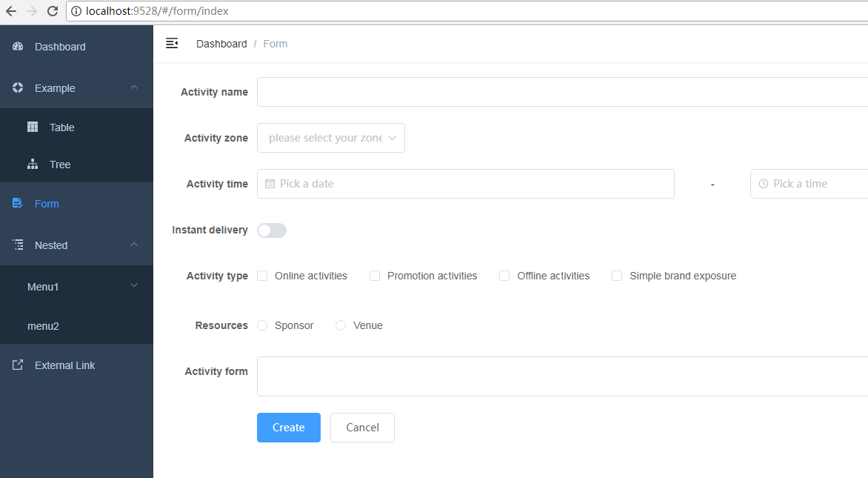Viewport: 868px width, 478px height.
Task: Go to Dashboard via breadcrumb
Action: click(x=221, y=44)
